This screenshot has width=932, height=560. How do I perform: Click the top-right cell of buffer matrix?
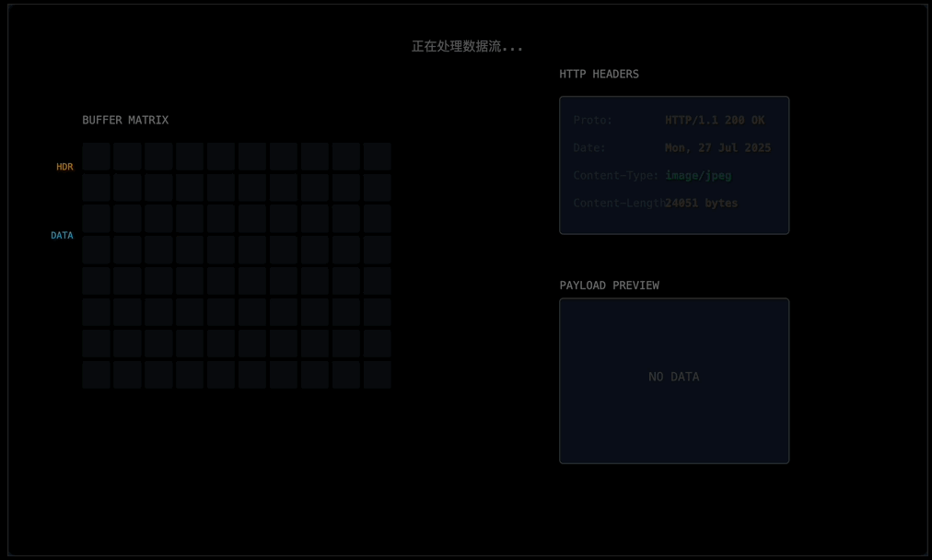point(377,157)
